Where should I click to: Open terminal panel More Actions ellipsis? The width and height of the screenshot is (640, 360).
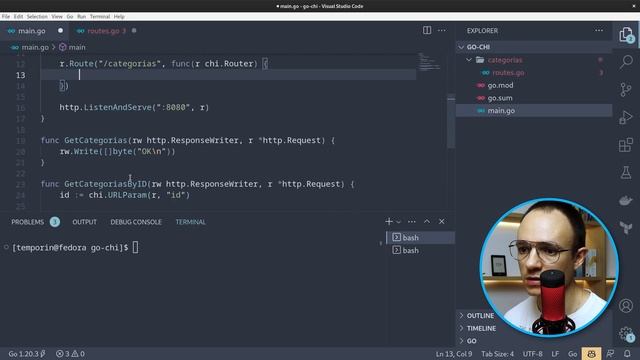coord(411,222)
